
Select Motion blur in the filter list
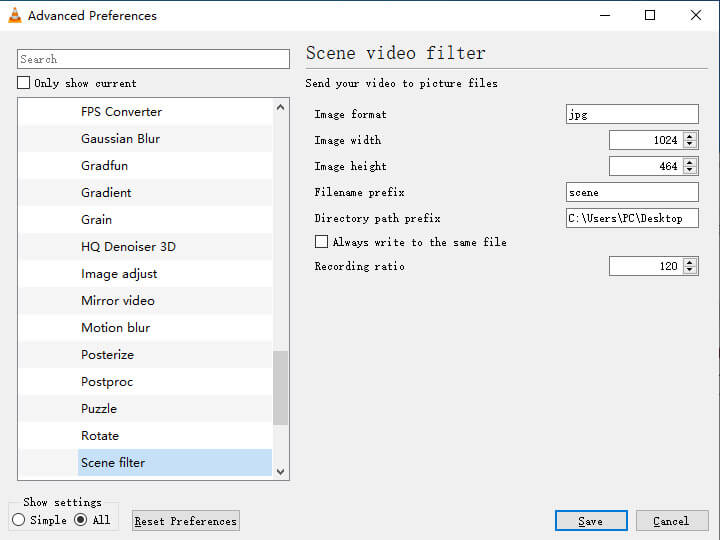116,328
